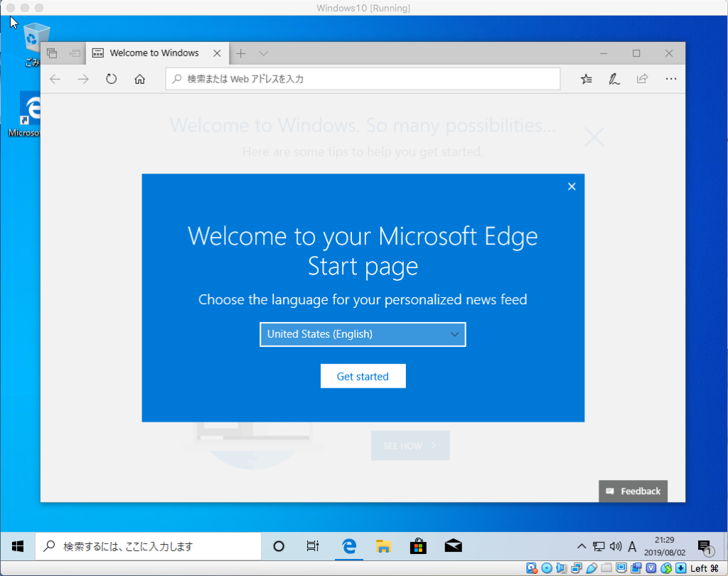Click the VirtualBox shared folders icon

[x=606, y=568]
